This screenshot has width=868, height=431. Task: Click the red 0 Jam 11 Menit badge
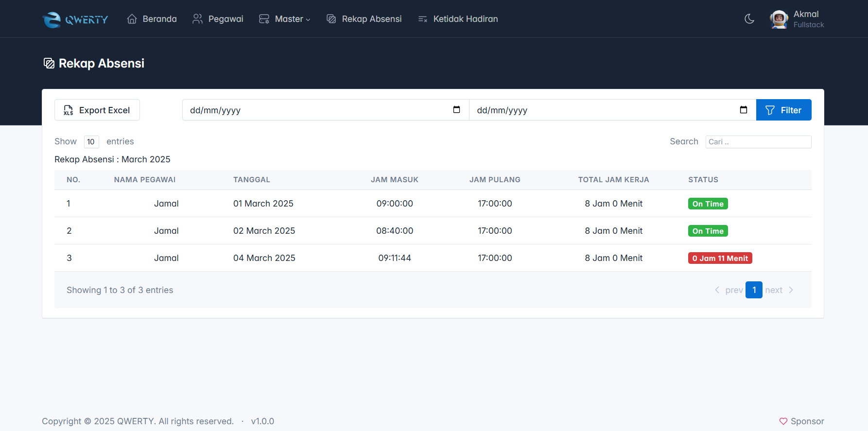(720, 258)
